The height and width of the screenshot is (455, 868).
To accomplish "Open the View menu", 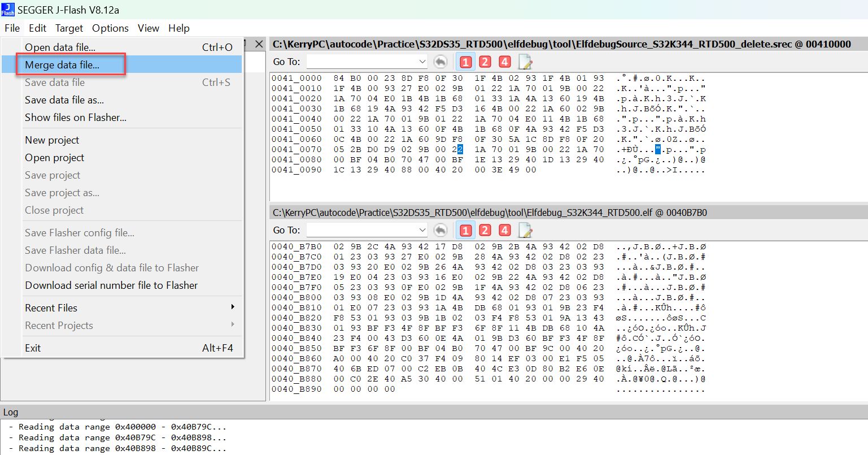I will point(149,28).
